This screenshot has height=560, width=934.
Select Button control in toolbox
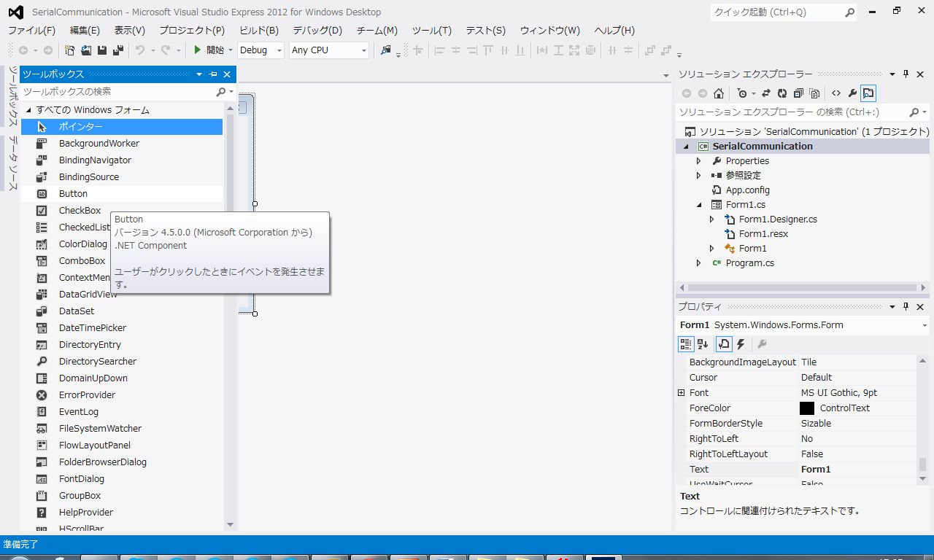[x=122, y=194]
